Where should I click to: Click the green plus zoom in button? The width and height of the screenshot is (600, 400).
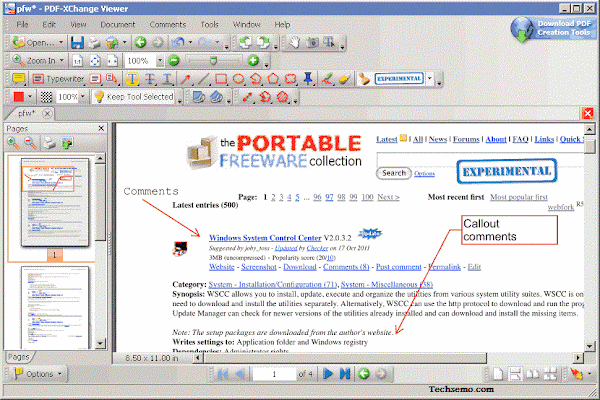pos(253,60)
